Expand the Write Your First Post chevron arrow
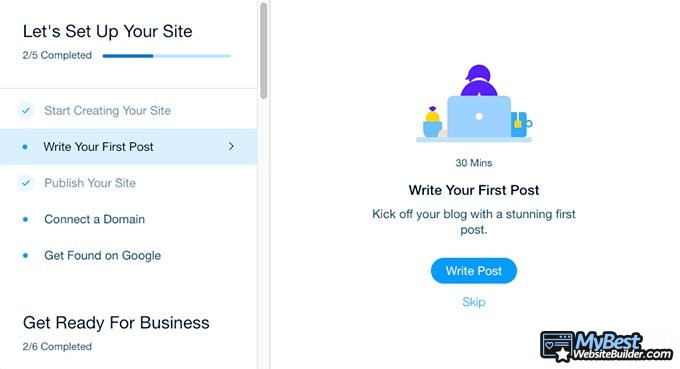The height and width of the screenshot is (369, 680). coord(231,147)
